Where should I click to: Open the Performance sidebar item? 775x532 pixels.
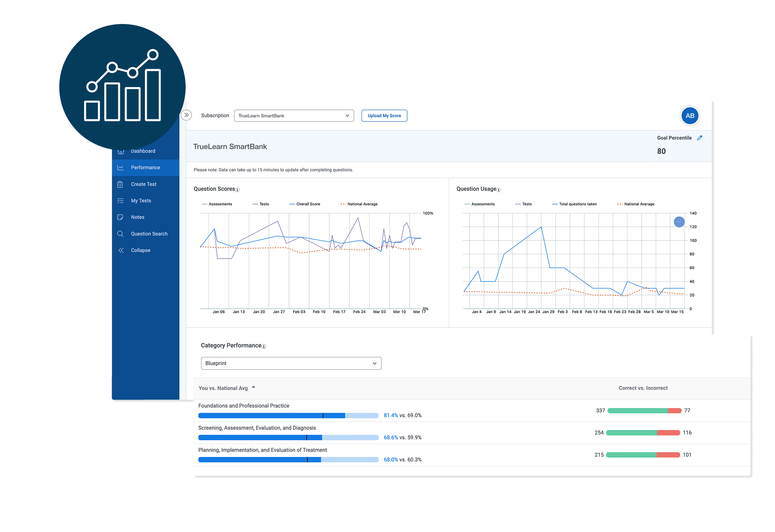(145, 168)
